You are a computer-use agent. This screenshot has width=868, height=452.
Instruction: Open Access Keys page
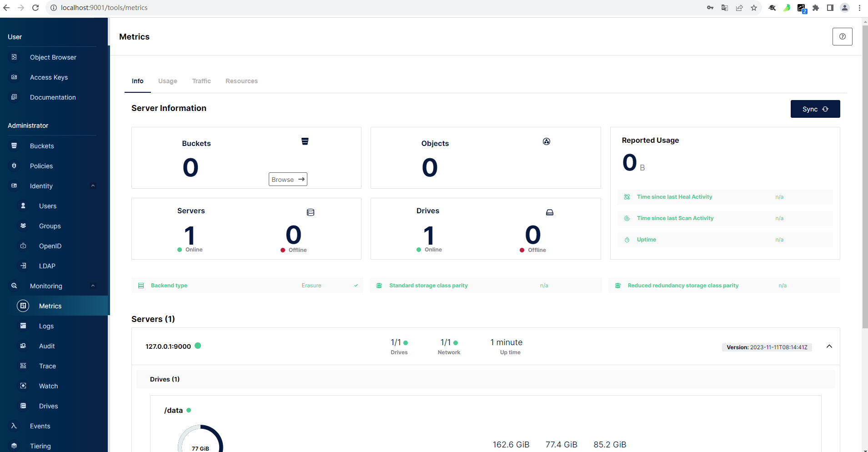(x=49, y=77)
